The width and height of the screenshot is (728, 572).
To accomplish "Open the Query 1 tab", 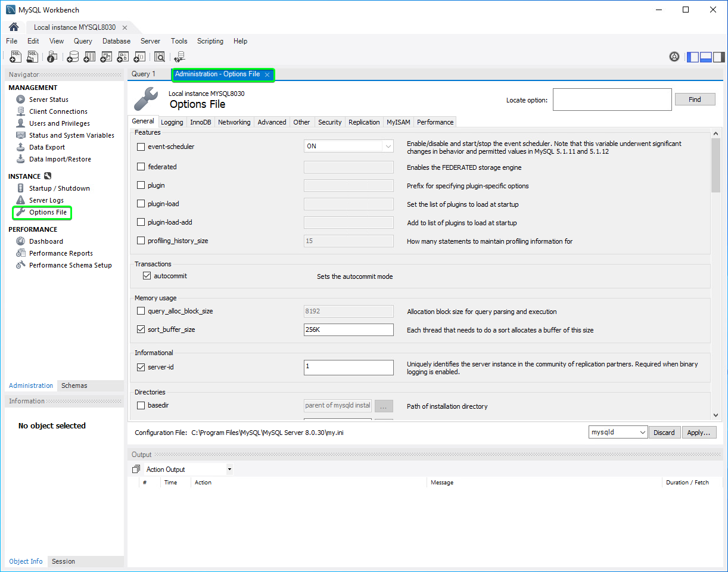I will 144,74.
